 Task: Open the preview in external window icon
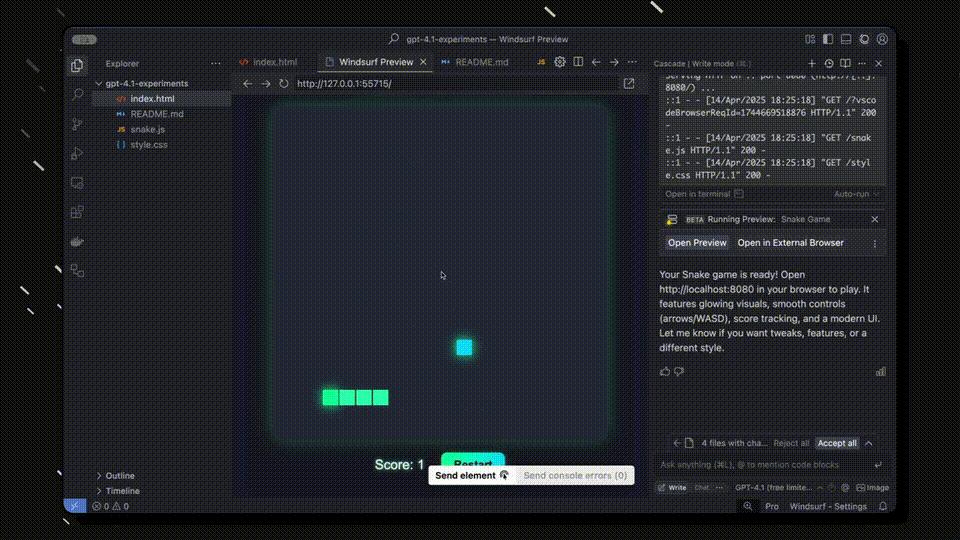tap(629, 84)
